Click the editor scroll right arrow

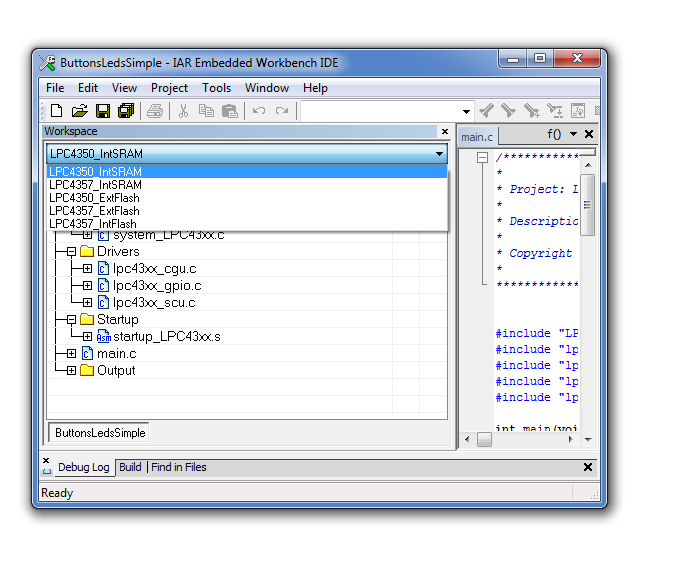(x=571, y=439)
